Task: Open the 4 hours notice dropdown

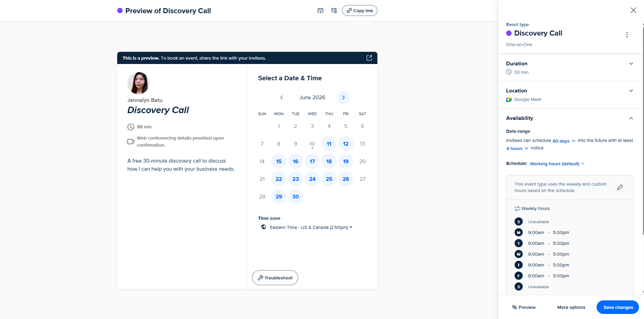Action: pyautogui.click(x=517, y=148)
